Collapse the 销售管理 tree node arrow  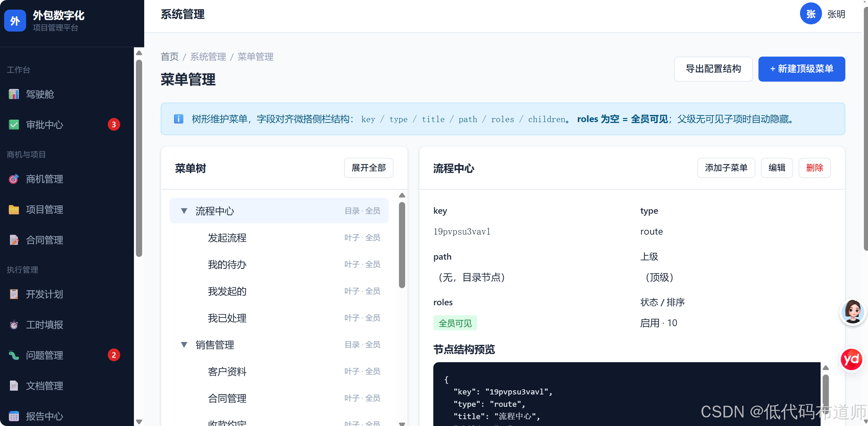[184, 344]
